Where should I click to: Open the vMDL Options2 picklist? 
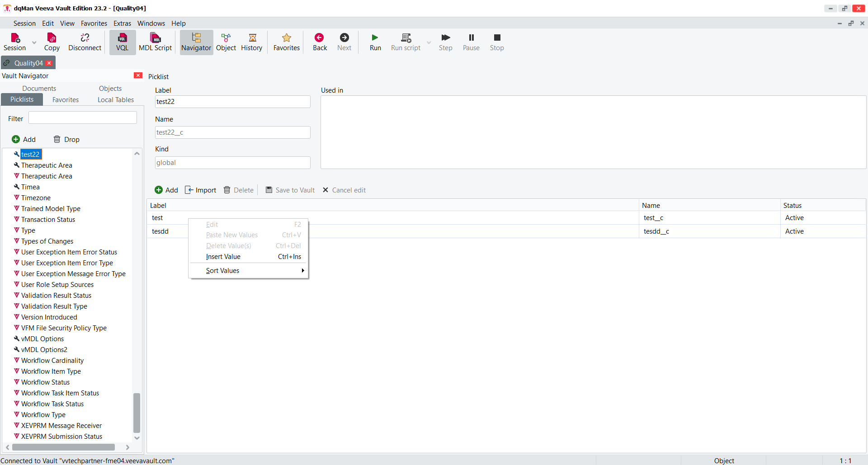(44, 350)
